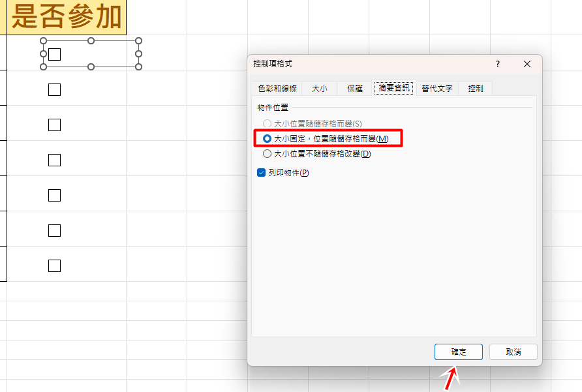Click the 是否參加 header cell
Screen dimensions: 582x392
(x=67, y=17)
